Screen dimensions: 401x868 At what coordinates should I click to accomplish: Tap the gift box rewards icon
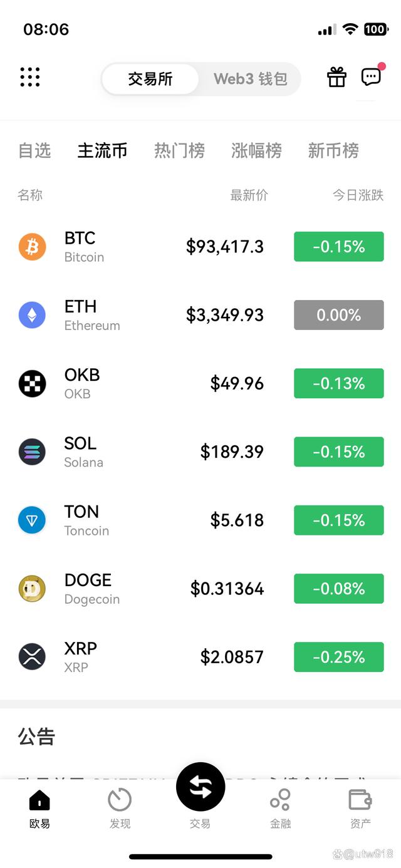pos(336,77)
